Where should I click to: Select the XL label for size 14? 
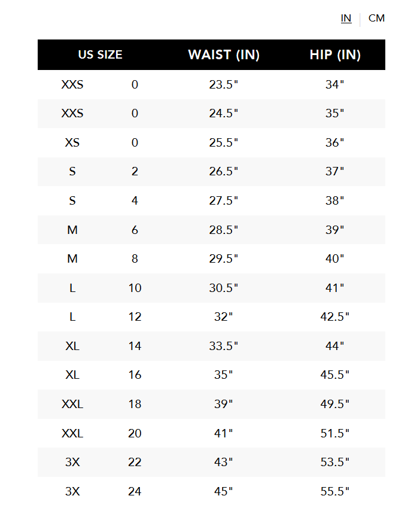[72, 346]
